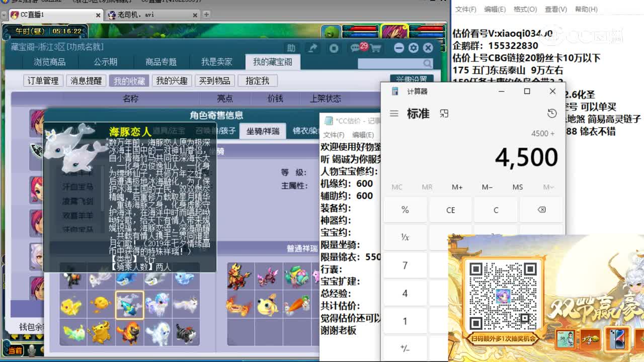644x362 pixels.
Task: Open 文件(F) menu in CC估价 Notepad
Action: [x=334, y=135]
